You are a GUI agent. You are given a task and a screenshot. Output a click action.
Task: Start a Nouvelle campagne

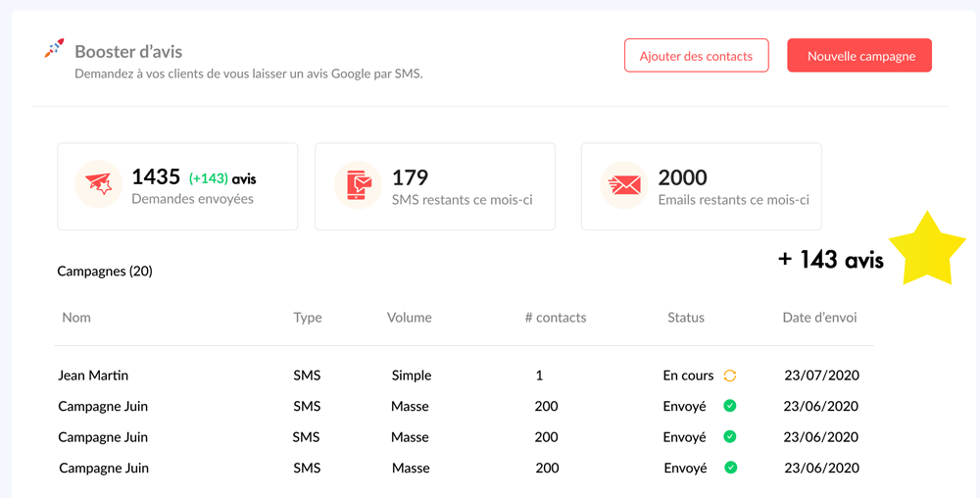pyautogui.click(x=859, y=56)
